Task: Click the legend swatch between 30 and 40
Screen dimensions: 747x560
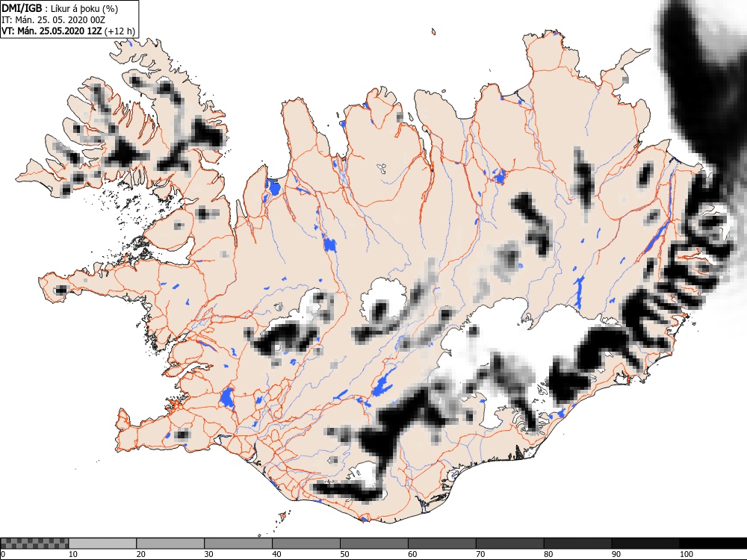Action: [238, 544]
